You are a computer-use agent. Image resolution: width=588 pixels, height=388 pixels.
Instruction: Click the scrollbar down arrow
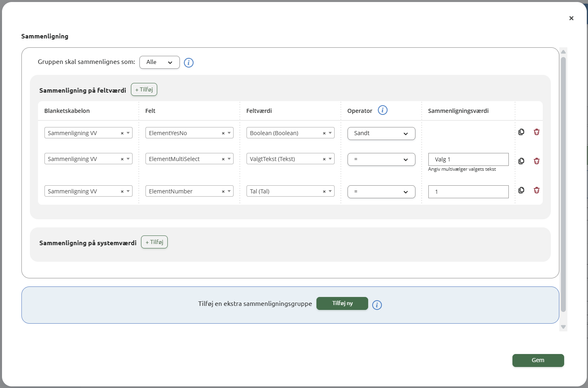563,327
